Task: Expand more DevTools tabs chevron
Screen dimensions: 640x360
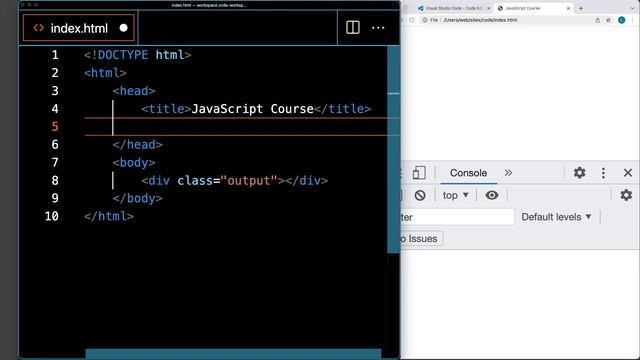Action: point(508,173)
